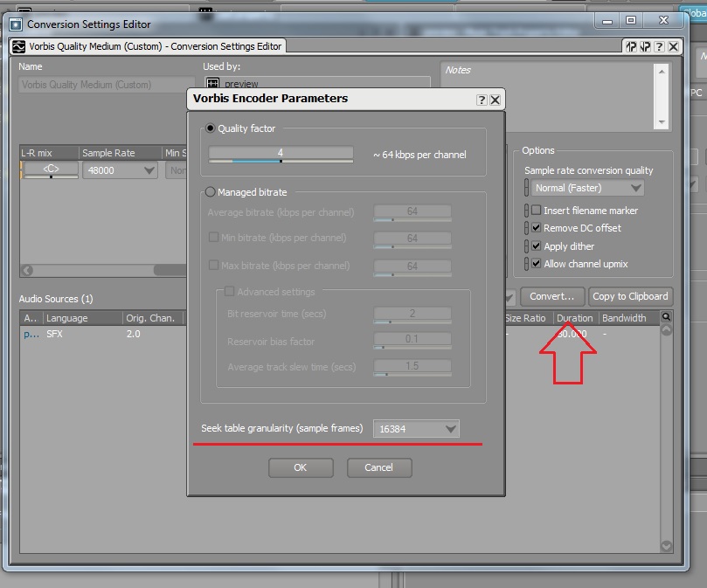The height and width of the screenshot is (588, 707).
Task: Open the 48000 Sample Rate dropdown
Action: pos(120,170)
